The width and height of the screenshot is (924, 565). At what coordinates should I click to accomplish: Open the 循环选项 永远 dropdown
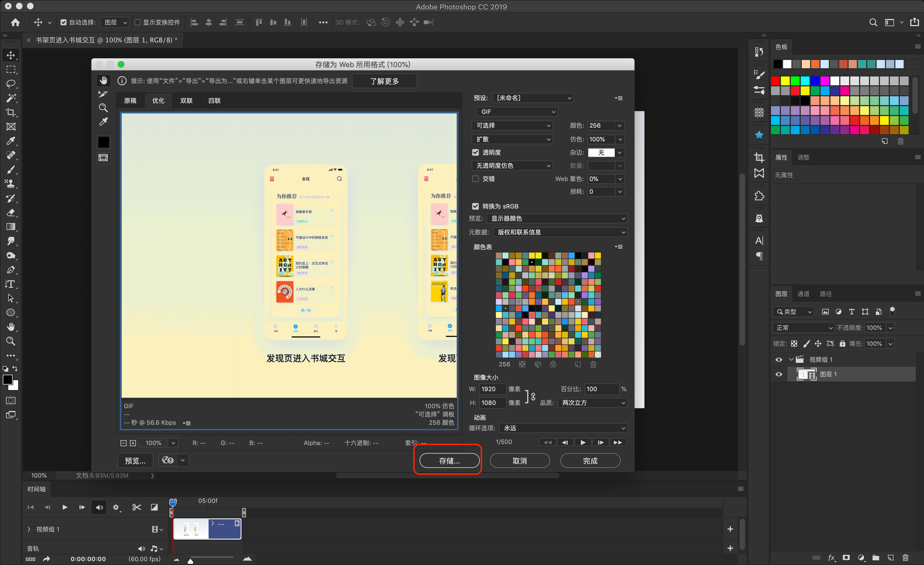(x=563, y=428)
